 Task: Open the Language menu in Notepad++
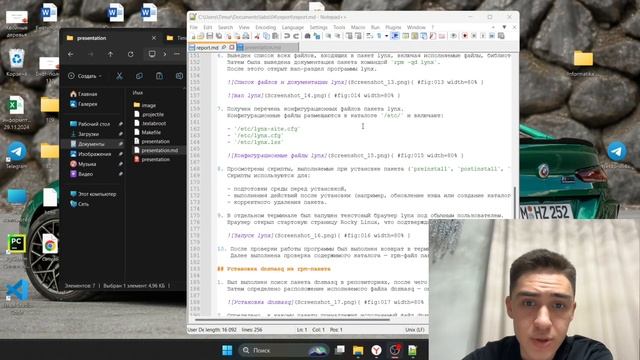[x=293, y=27]
